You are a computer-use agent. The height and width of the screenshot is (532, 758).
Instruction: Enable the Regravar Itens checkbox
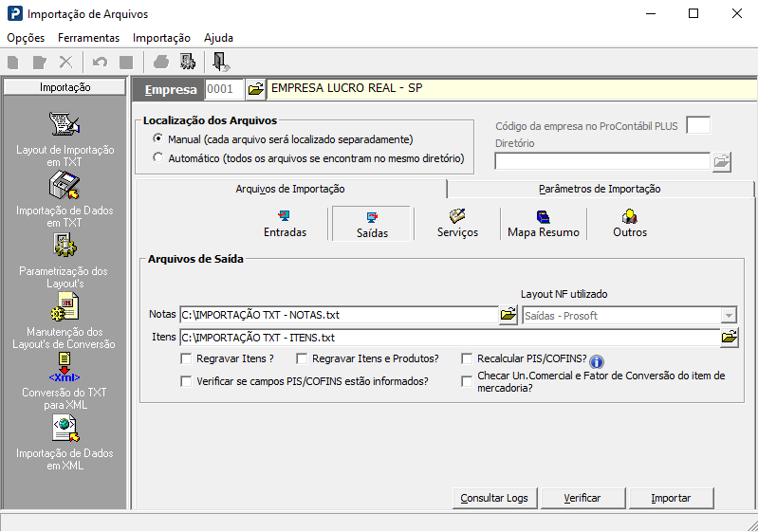tap(186, 359)
